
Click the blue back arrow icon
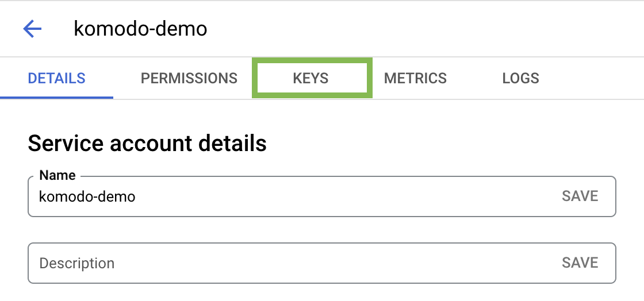(x=32, y=29)
